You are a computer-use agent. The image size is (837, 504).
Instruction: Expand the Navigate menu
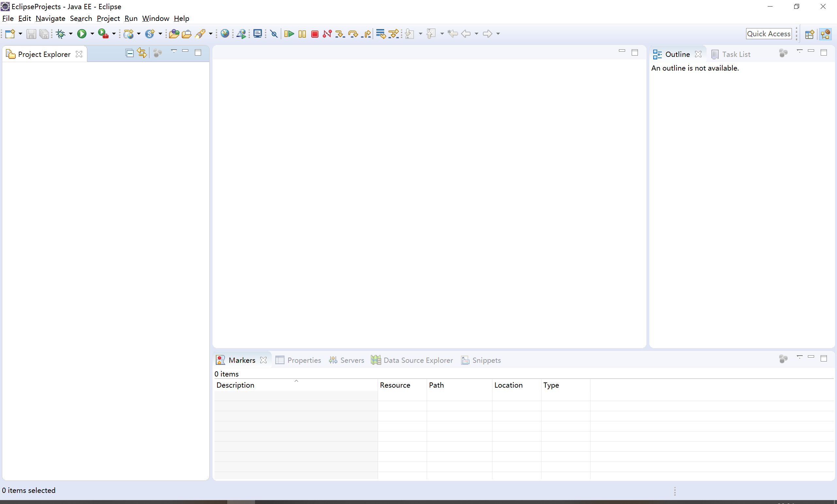pyautogui.click(x=50, y=18)
